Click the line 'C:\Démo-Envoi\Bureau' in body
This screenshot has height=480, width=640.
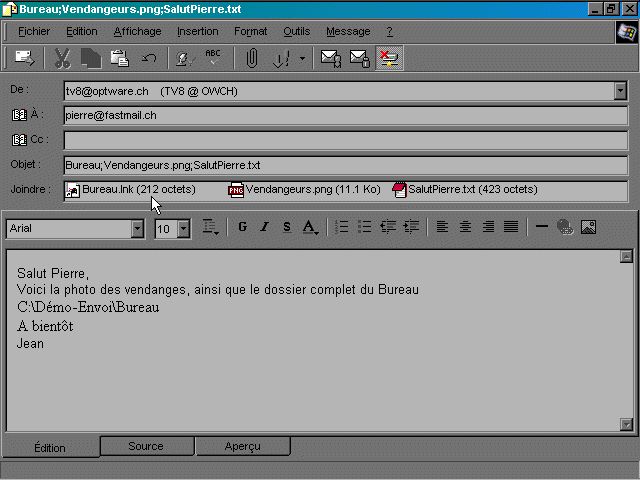pyautogui.click(x=88, y=307)
